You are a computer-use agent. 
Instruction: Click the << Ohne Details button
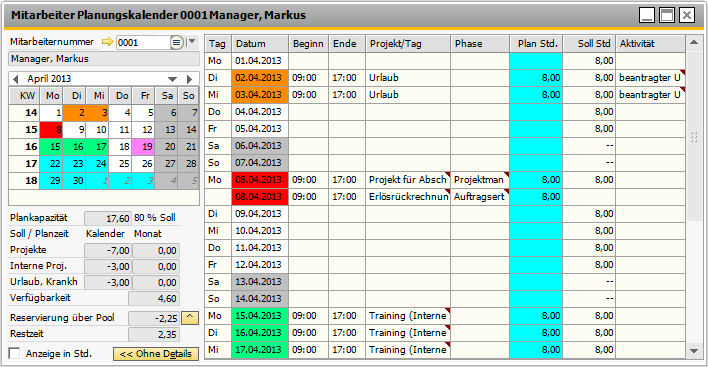[x=156, y=354]
